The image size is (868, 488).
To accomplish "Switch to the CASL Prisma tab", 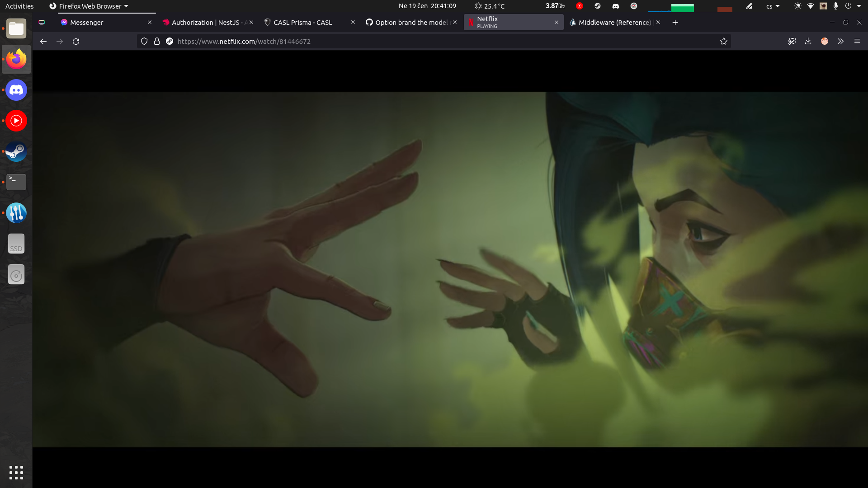I will (x=303, y=22).
